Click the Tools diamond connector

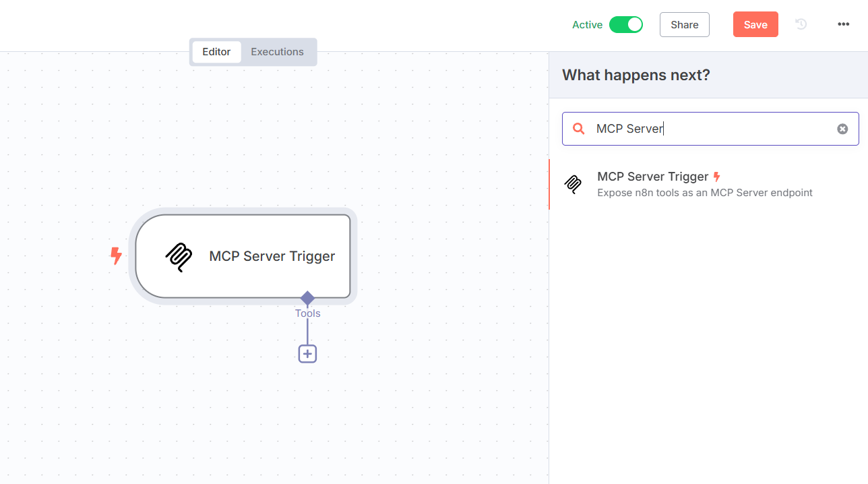point(307,298)
